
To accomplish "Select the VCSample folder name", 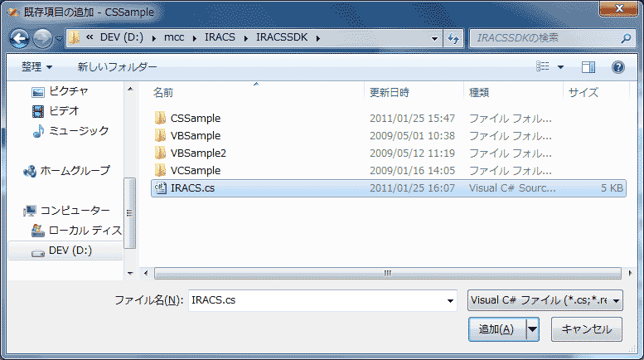I will 196,171.
